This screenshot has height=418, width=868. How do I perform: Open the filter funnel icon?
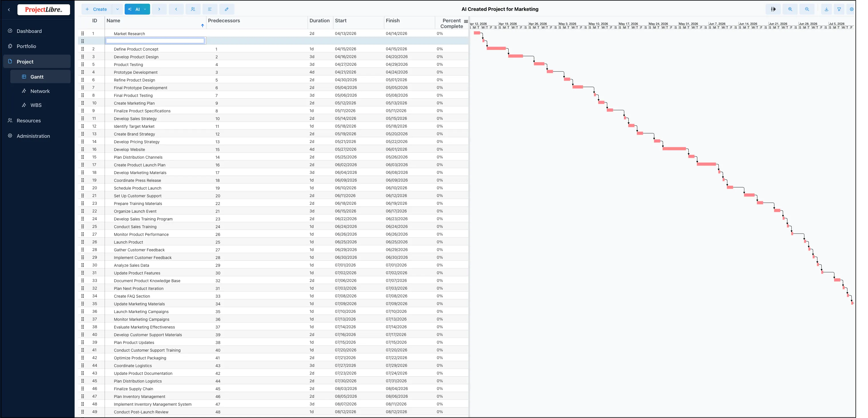(x=839, y=9)
